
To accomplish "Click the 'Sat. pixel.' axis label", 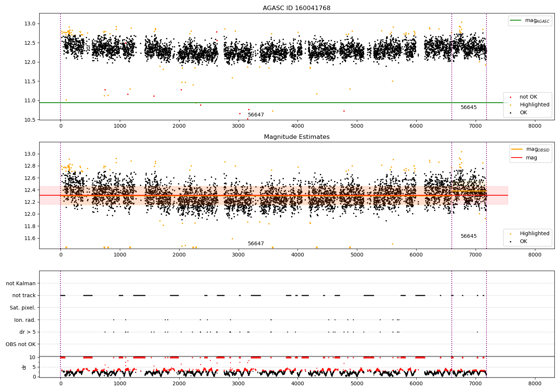I will [x=23, y=308].
